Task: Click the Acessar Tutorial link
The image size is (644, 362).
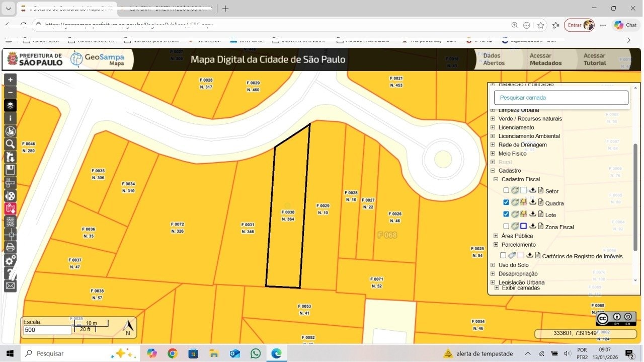Action: click(x=594, y=59)
